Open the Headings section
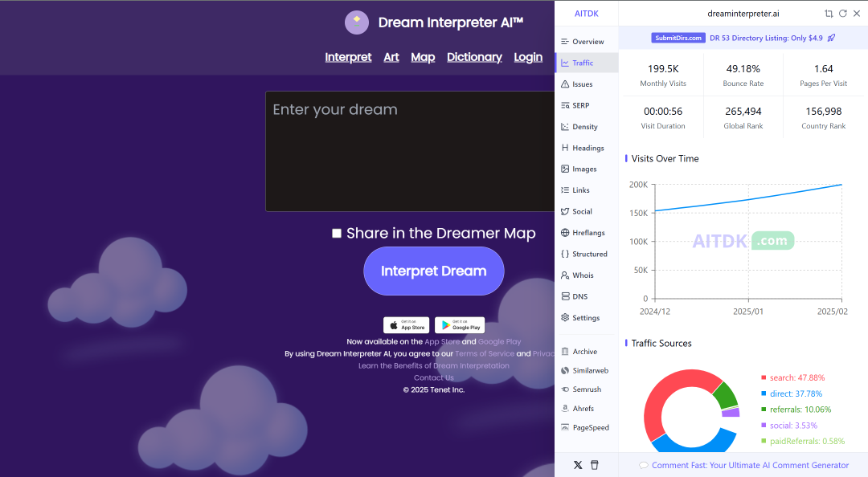868x477 pixels. (x=586, y=148)
